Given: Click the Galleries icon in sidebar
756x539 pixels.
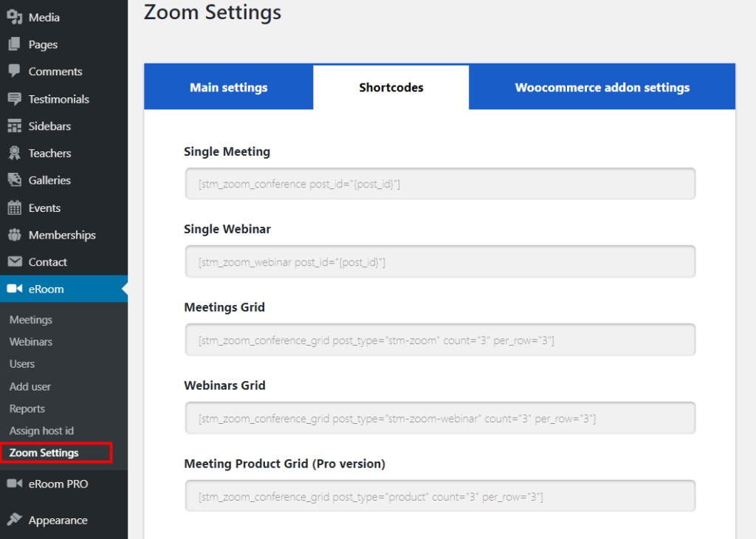Looking at the screenshot, I should (14, 180).
